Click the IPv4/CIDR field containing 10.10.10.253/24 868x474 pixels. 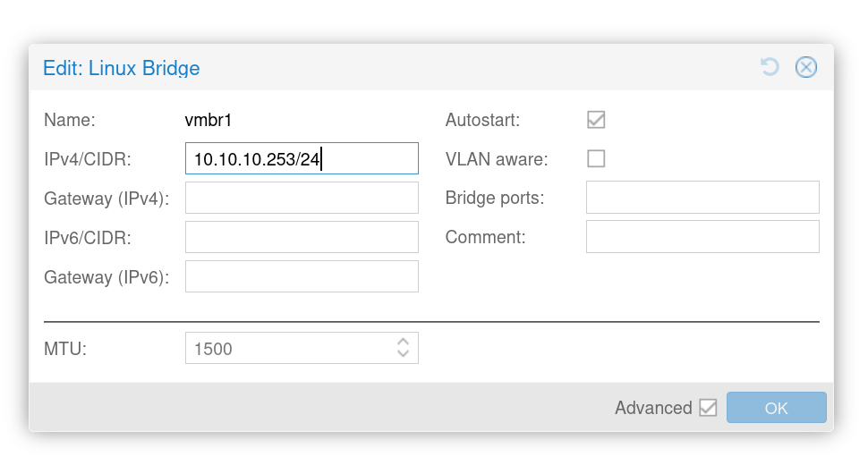pos(302,159)
